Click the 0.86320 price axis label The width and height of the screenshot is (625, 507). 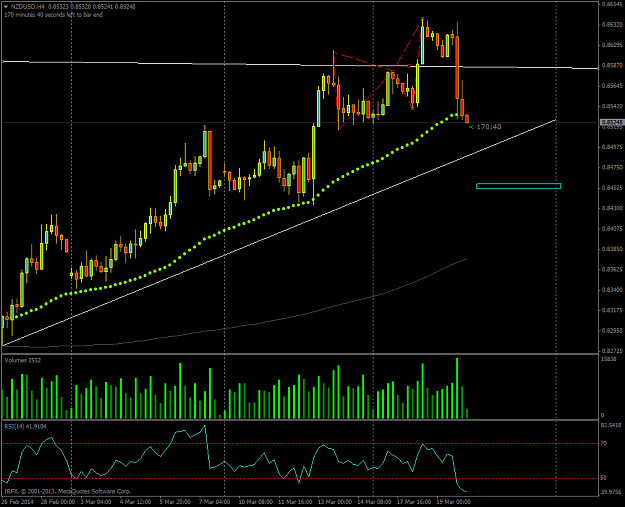tap(612, 24)
